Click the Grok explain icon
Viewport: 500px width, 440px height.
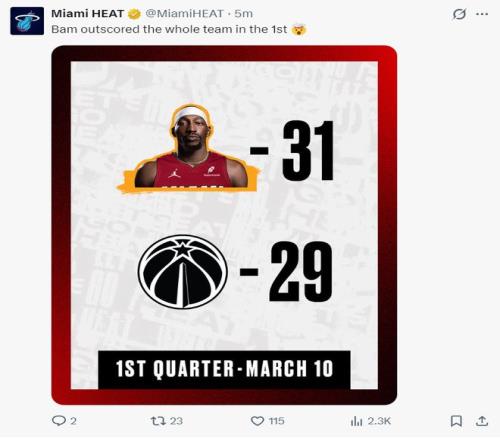459,14
